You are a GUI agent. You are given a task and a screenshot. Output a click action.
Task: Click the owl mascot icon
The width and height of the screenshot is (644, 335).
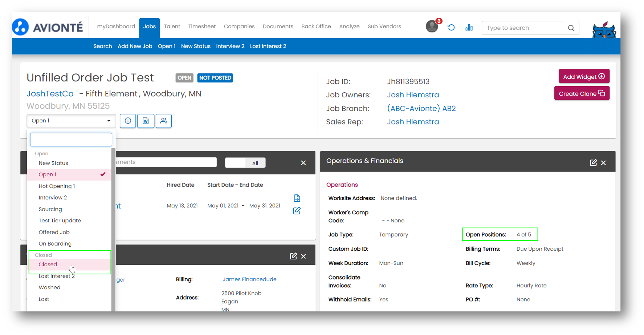(604, 30)
